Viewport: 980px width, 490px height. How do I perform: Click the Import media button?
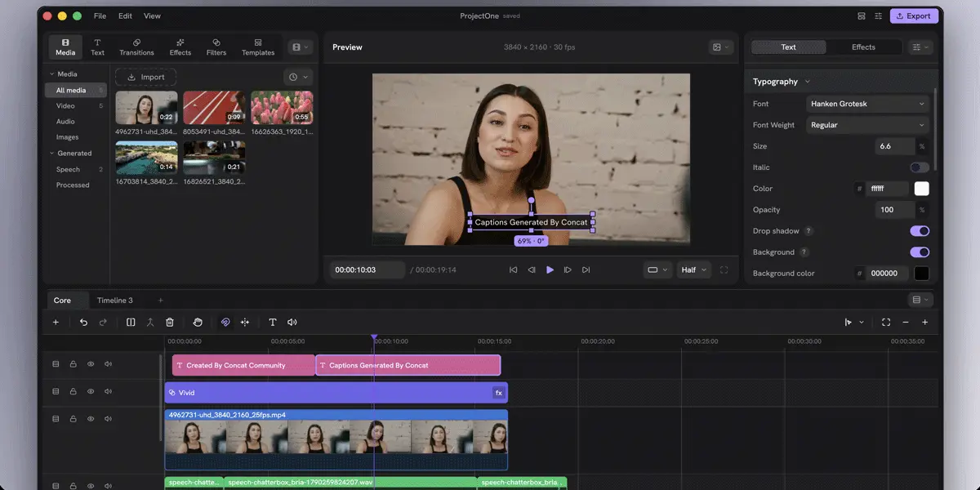[x=145, y=77]
